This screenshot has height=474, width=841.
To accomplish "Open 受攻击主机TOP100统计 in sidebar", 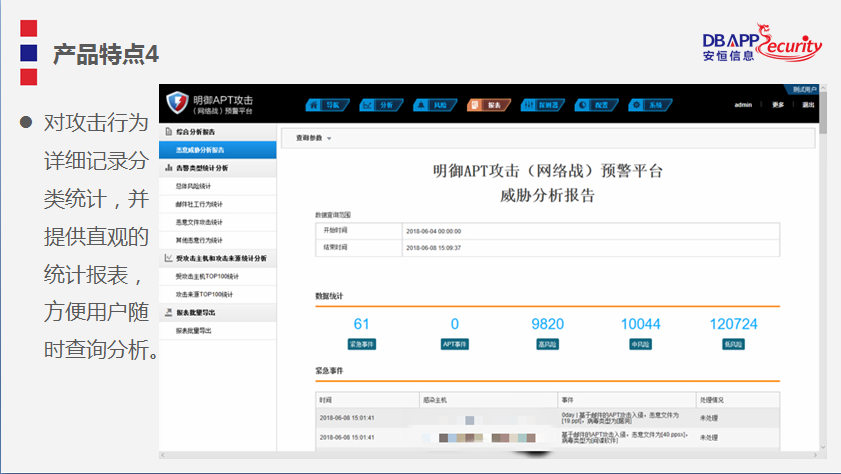I will click(x=218, y=277).
